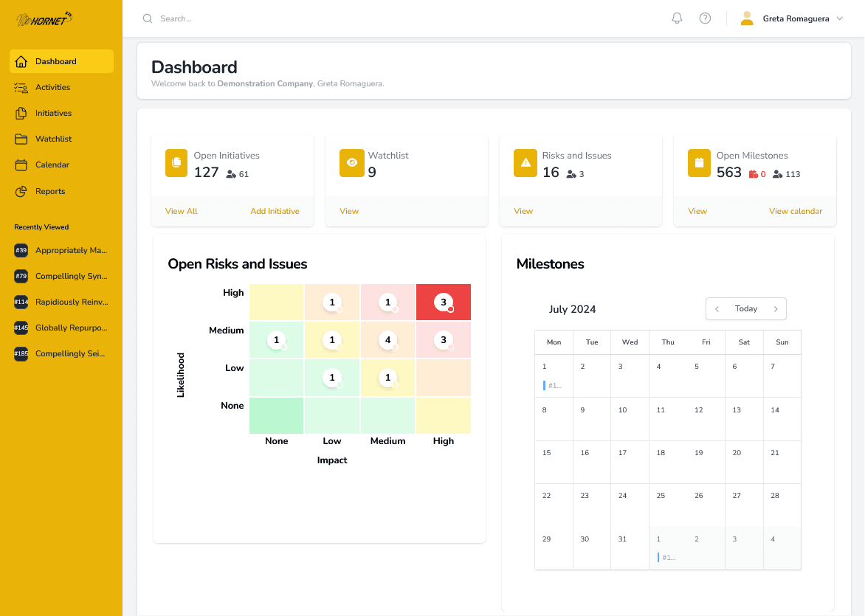Open the help question mark icon
This screenshot has height=616, width=865.
point(705,18)
